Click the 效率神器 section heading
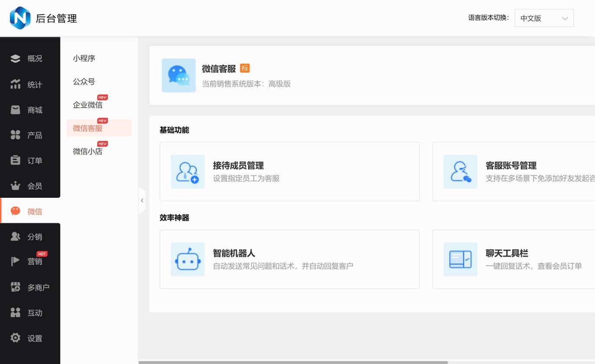Image resolution: width=595 pixels, height=364 pixels. [175, 218]
